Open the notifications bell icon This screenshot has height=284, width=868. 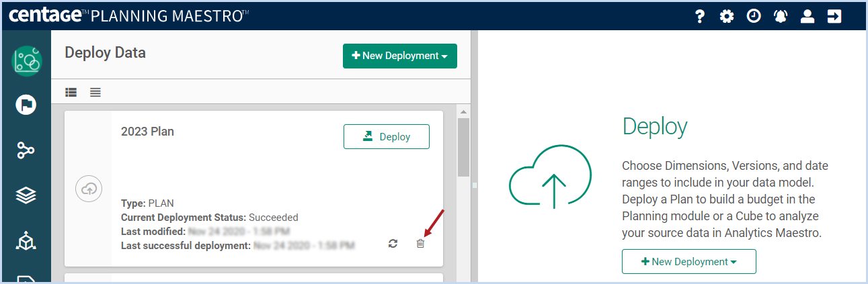781,17
